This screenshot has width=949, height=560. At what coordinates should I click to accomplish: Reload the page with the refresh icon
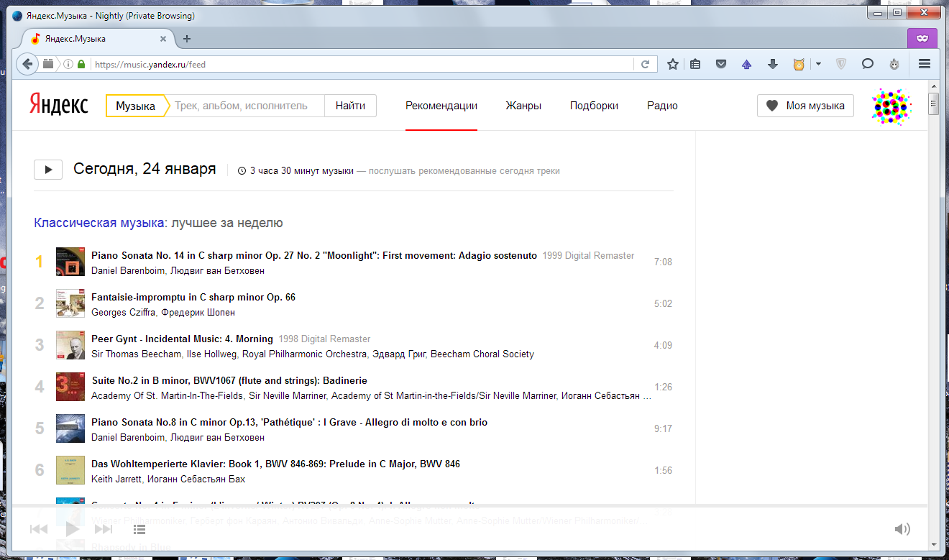(x=646, y=64)
